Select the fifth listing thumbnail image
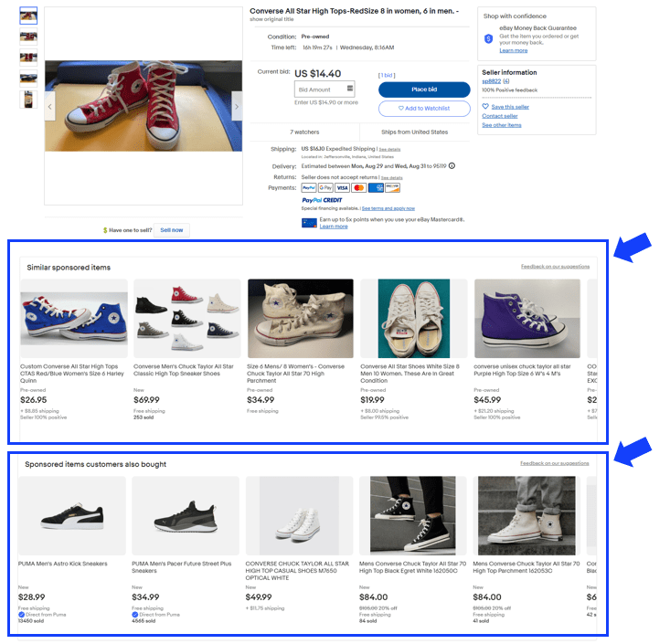Screen dimensions: 670x644 coord(28,100)
